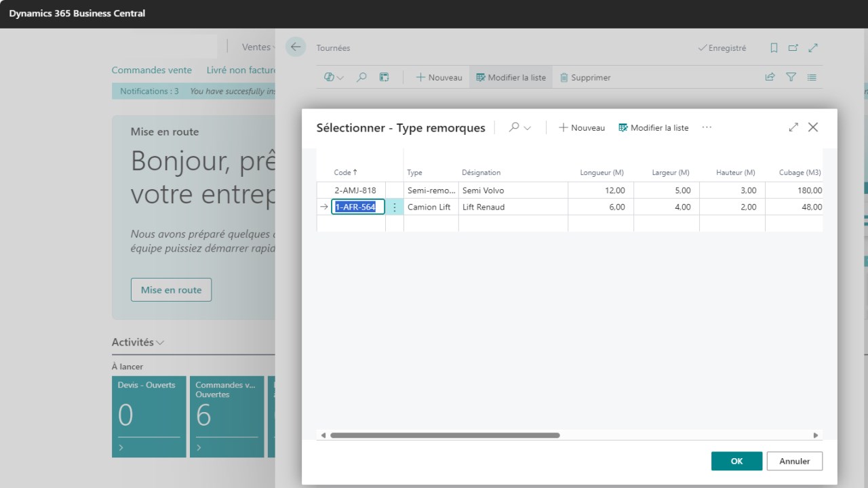Open the Tournées bookmark icon

point(774,48)
